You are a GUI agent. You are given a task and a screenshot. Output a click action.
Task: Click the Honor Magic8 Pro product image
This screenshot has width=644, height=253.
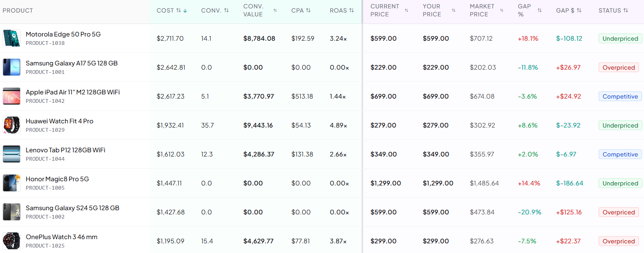(x=11, y=183)
